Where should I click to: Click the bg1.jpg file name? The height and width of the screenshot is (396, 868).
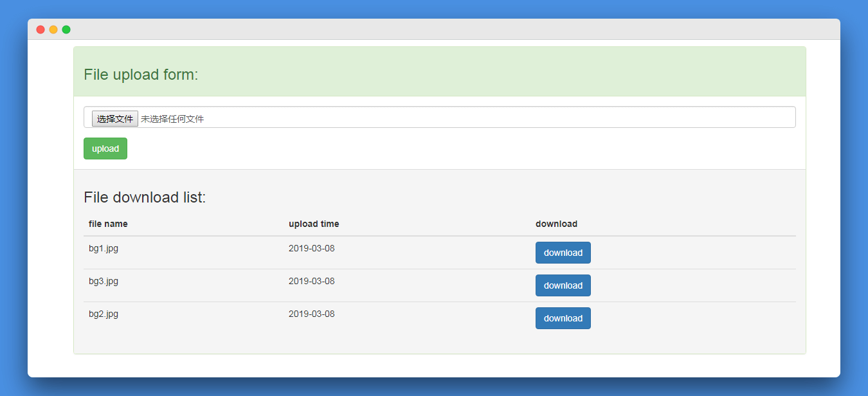[104, 249]
